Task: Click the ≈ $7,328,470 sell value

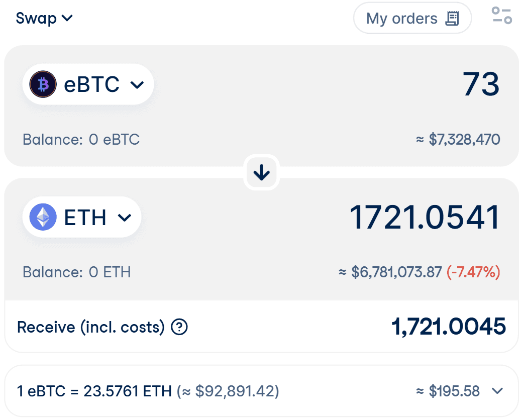Action: (x=458, y=139)
